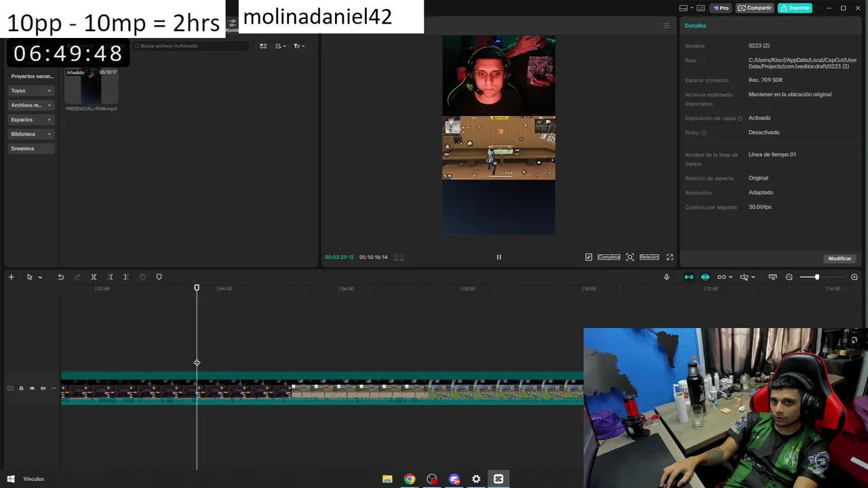Image resolution: width=868 pixels, height=488 pixels.
Task: Select the Proyectos secundarios sidebar item
Action: click(32, 76)
